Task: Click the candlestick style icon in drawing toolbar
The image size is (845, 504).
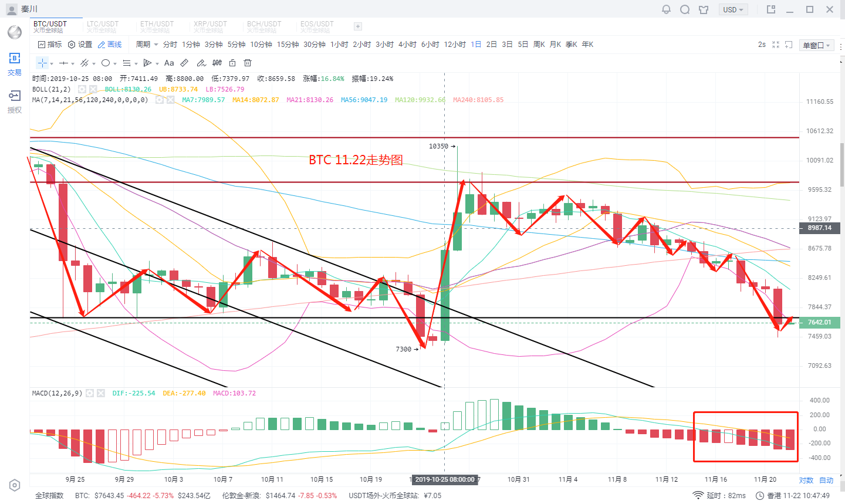Action: [217, 63]
